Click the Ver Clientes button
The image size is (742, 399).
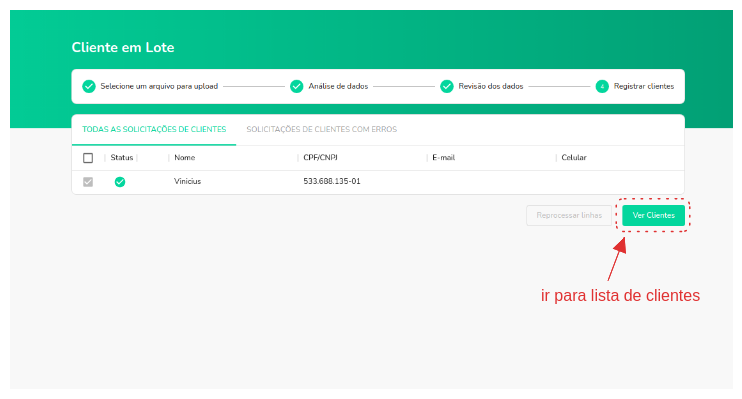click(x=653, y=215)
